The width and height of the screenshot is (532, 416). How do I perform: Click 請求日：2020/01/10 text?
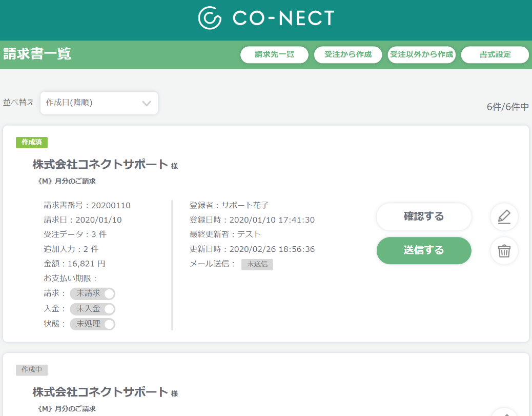(83, 220)
